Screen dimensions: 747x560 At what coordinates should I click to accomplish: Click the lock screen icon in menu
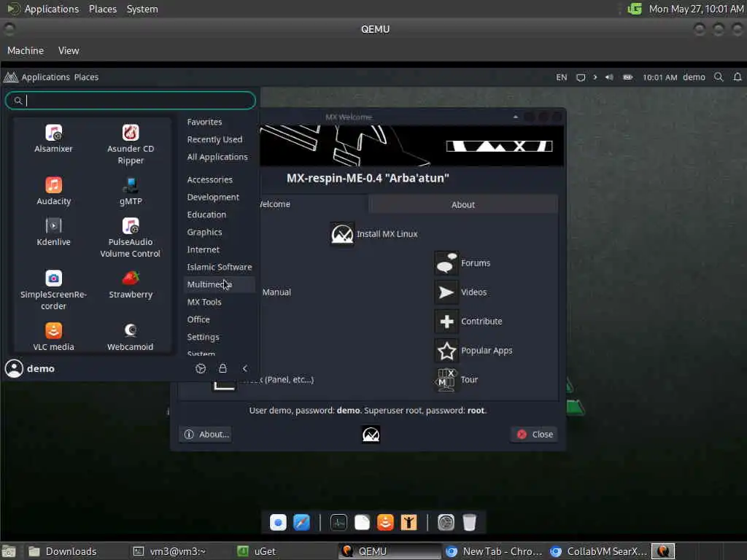(222, 368)
